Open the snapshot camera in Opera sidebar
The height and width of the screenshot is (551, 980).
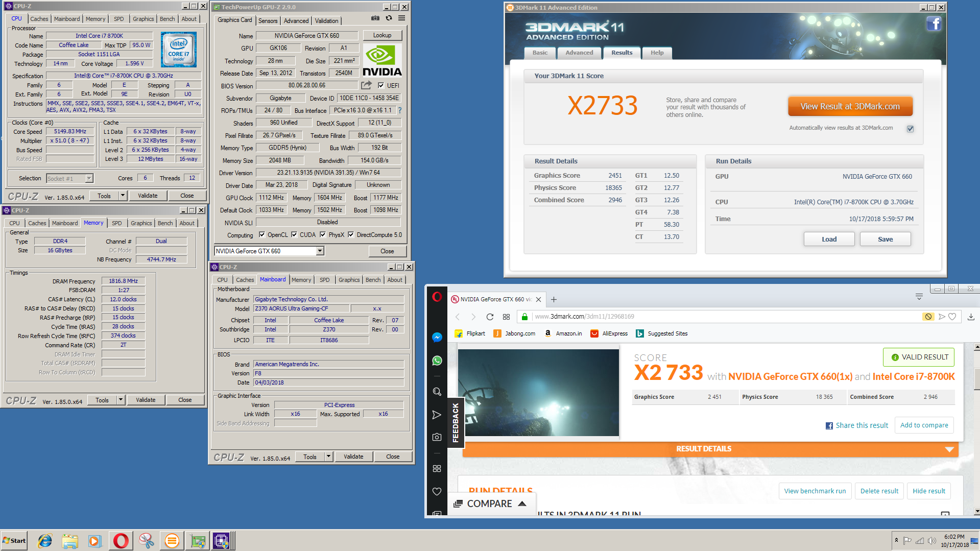tap(437, 437)
